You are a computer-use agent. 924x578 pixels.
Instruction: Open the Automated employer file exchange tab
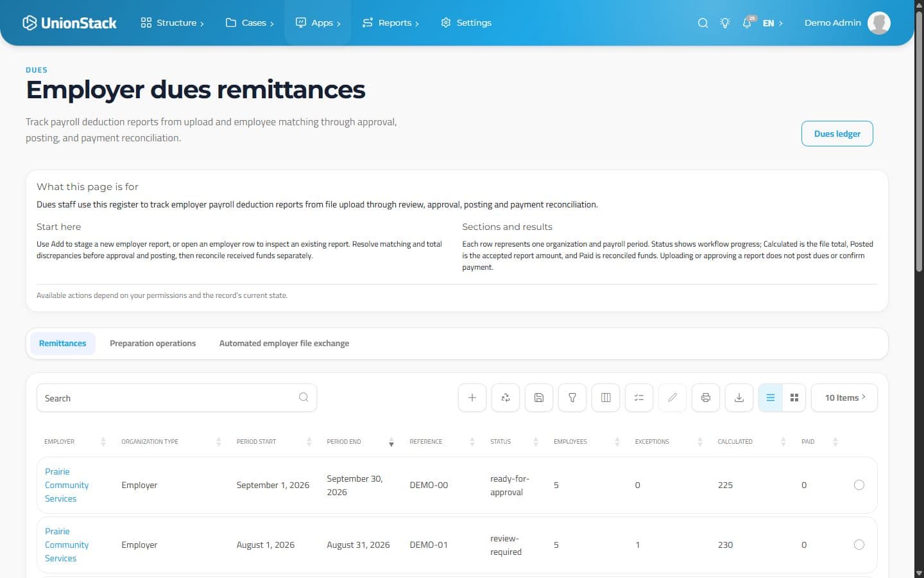(x=284, y=344)
